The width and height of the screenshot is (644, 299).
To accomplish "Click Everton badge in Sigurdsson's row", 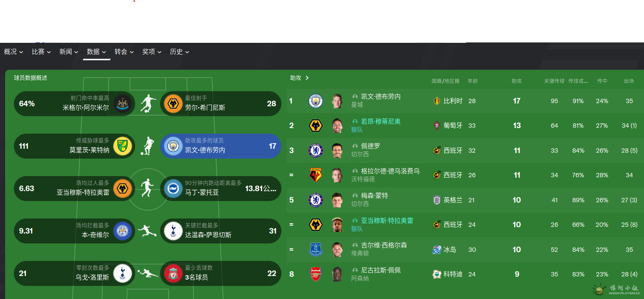I will (x=315, y=249).
